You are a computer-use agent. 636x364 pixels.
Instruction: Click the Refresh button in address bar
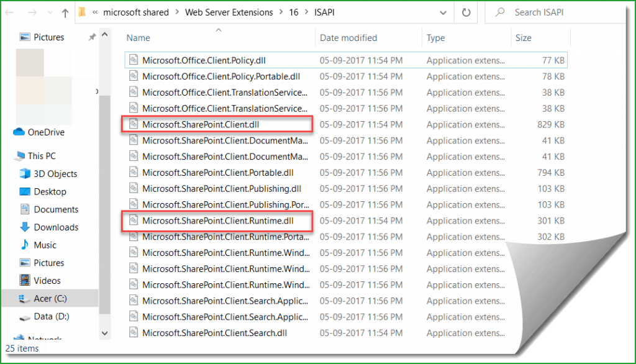tap(466, 12)
